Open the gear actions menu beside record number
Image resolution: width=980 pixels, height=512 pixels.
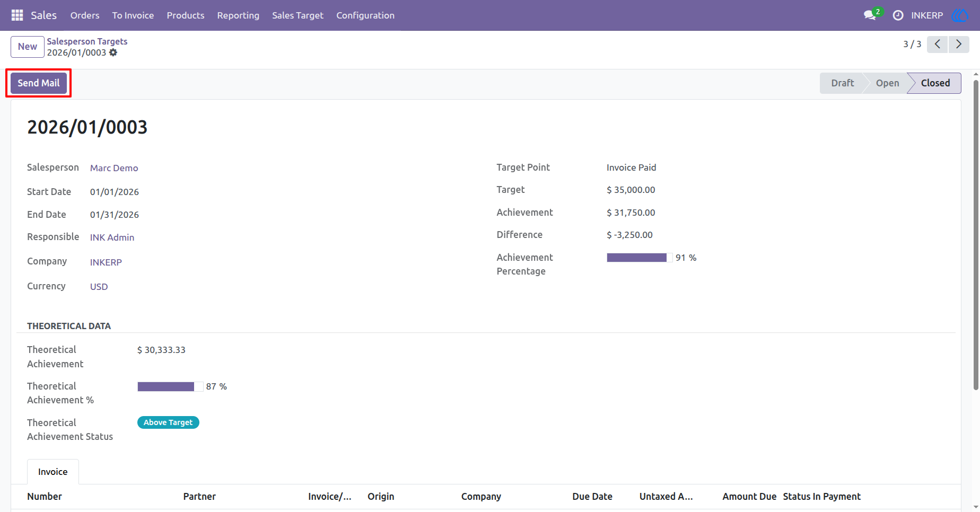click(x=113, y=52)
